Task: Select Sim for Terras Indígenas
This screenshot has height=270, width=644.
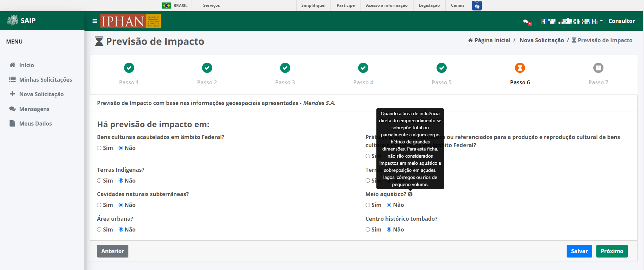Action: (99, 181)
